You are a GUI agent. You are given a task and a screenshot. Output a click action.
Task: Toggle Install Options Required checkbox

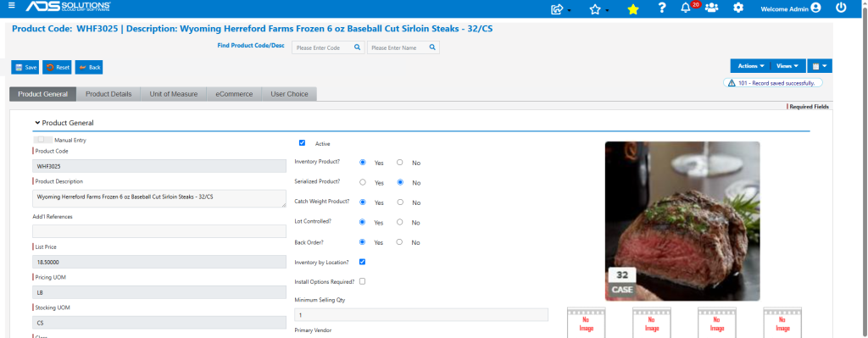pos(362,281)
